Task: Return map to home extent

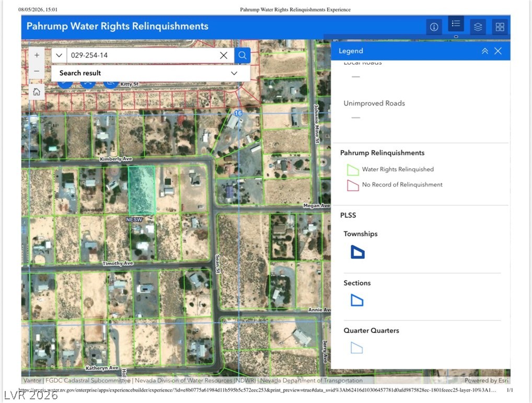Action: (x=37, y=91)
